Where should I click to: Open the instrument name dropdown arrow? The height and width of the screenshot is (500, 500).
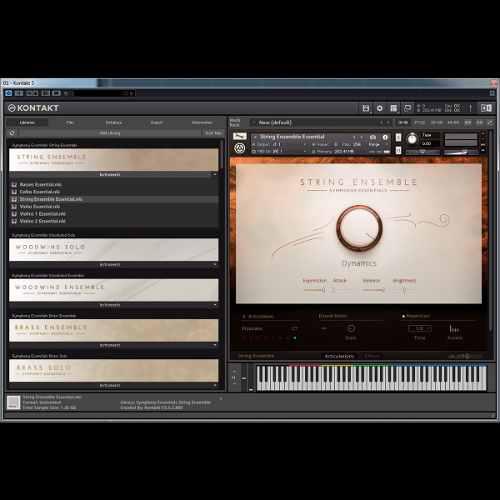coord(255,137)
